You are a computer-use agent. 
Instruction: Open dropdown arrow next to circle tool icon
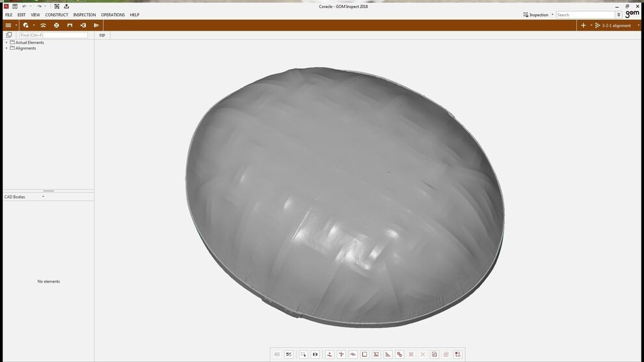click(x=34, y=25)
